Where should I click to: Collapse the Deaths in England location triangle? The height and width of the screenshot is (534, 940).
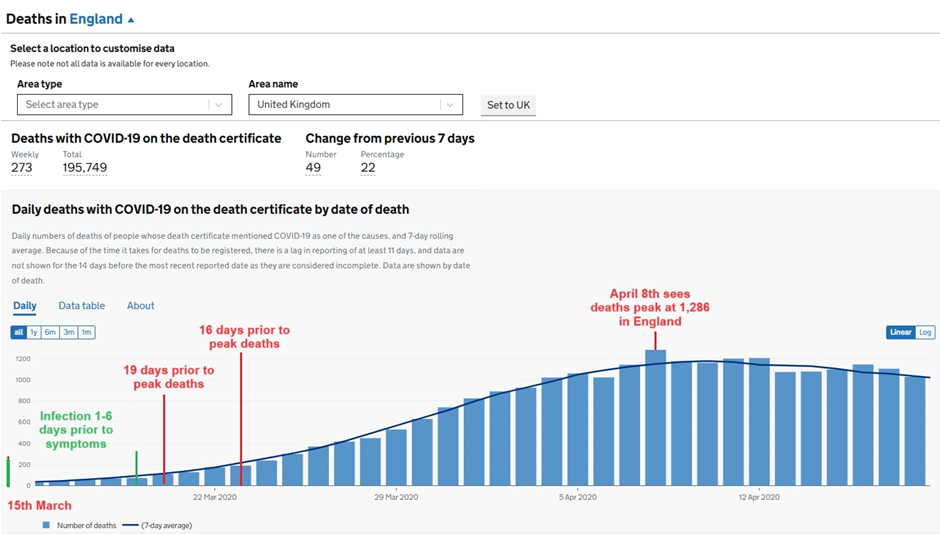click(x=131, y=20)
